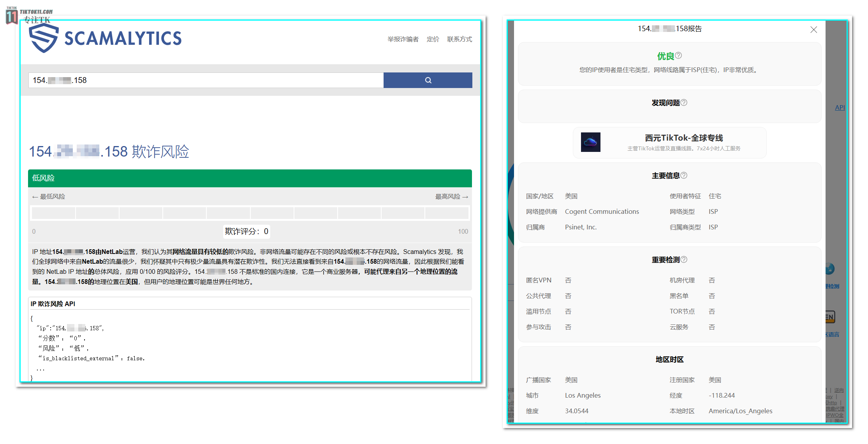This screenshot has height=444, width=868.
Task: Click the 最低风险 label
Action: (x=49, y=197)
